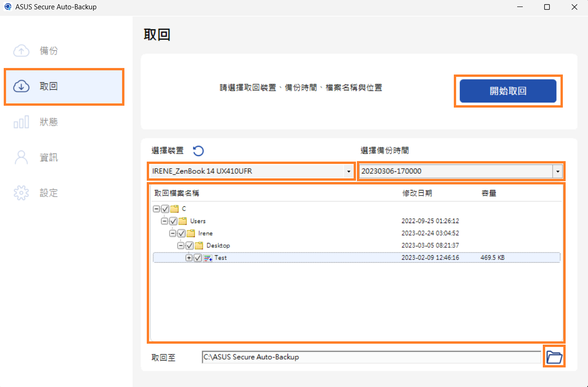This screenshot has height=387, width=588.
Task: Click the date 2023-02-24 03:04:52
Action: click(431, 233)
